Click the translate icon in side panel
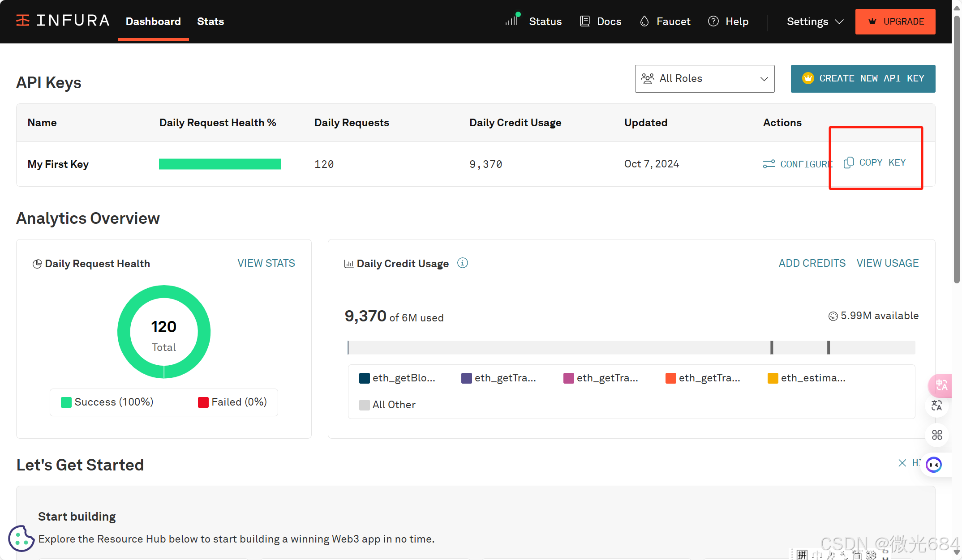 (x=937, y=406)
